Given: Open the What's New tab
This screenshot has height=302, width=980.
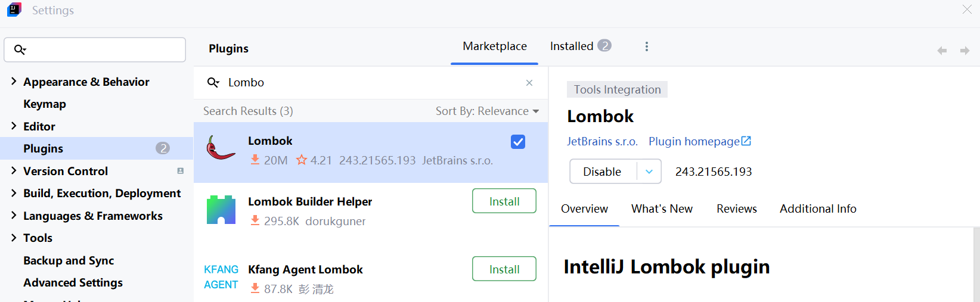Looking at the screenshot, I should coord(662,209).
